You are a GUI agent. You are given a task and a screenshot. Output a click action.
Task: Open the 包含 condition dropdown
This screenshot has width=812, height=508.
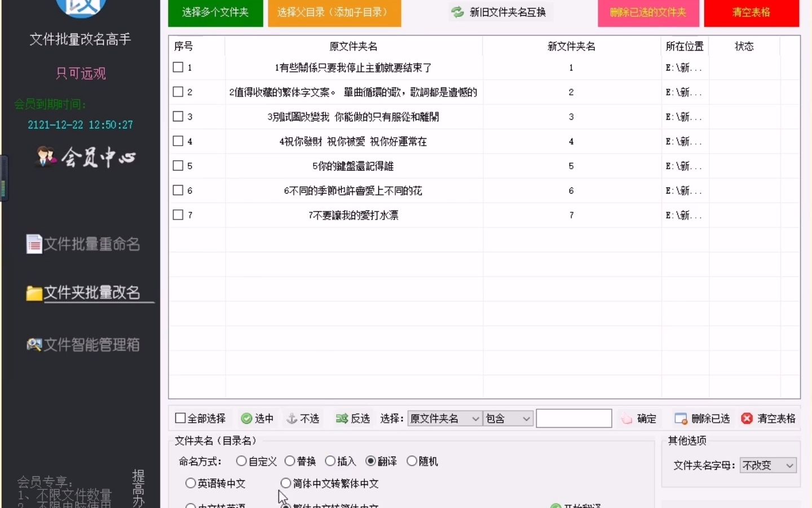508,418
